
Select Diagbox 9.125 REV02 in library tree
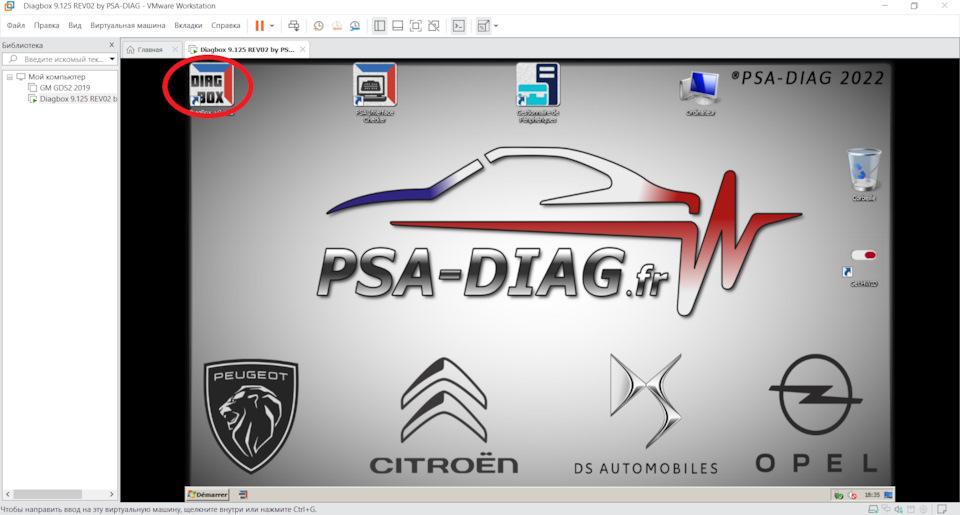pos(78,99)
